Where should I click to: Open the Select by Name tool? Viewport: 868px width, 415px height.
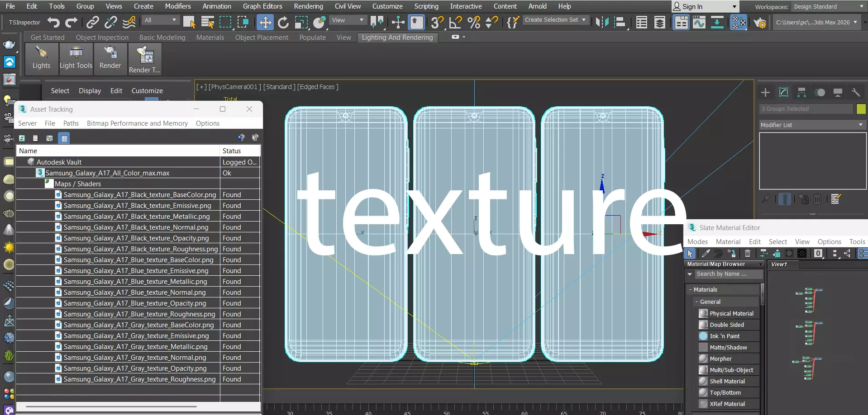(207, 22)
